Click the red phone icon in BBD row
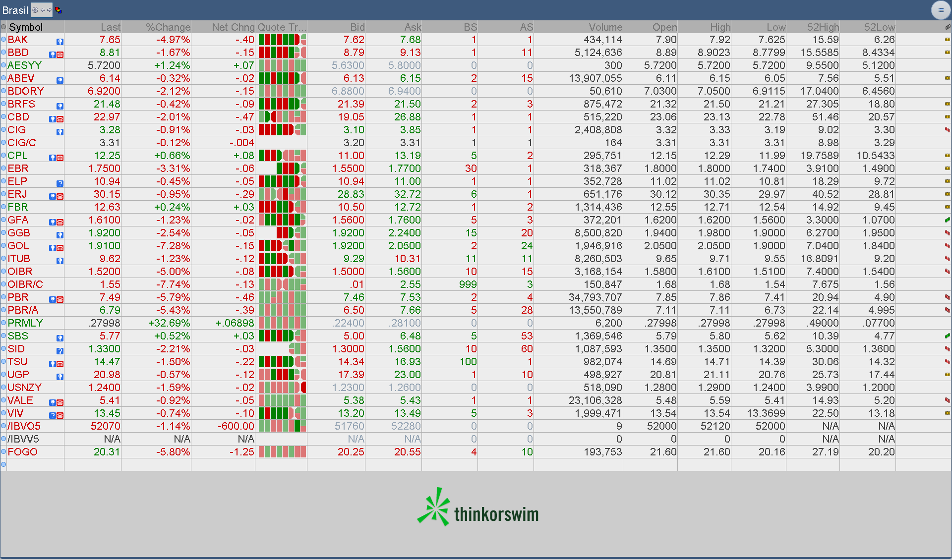The width and height of the screenshot is (952, 560). pyautogui.click(x=60, y=55)
